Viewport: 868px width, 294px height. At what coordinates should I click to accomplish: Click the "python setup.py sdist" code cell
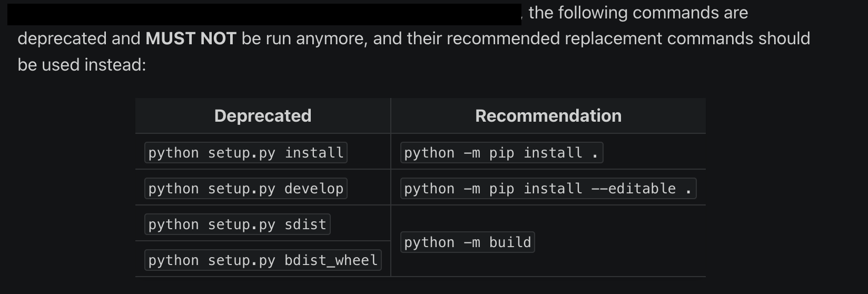237,224
